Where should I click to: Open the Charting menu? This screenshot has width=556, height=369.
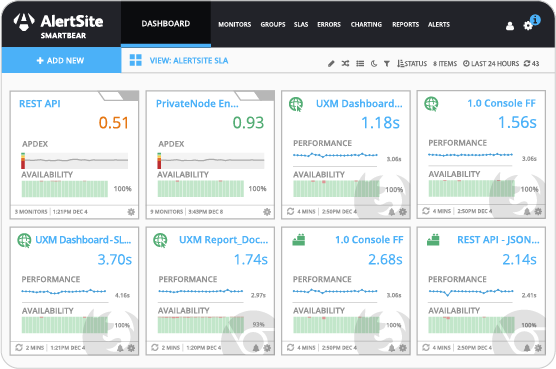point(366,24)
